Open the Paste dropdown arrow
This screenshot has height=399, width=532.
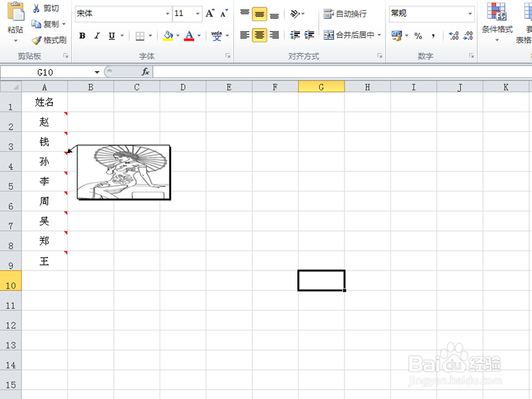[x=15, y=41]
